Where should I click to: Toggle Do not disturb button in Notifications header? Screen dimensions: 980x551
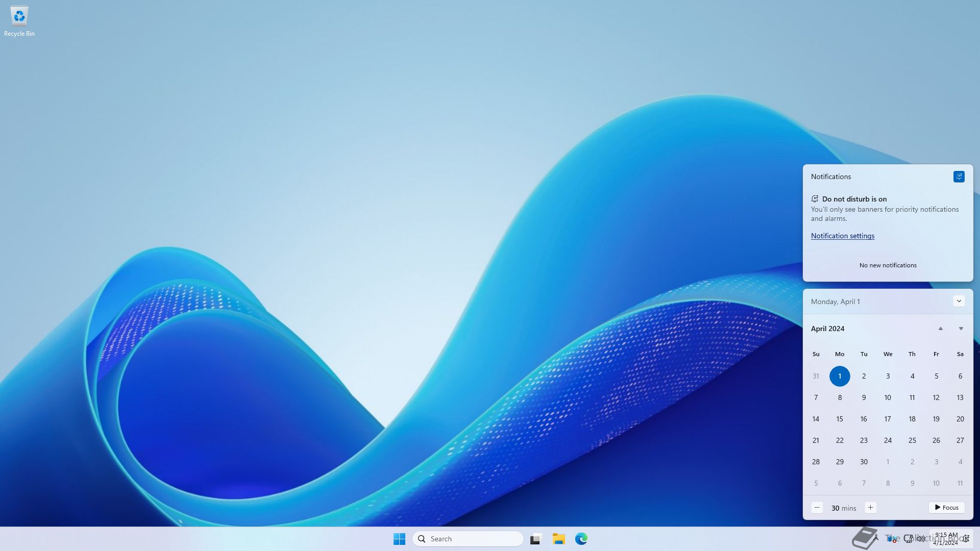[x=959, y=177]
